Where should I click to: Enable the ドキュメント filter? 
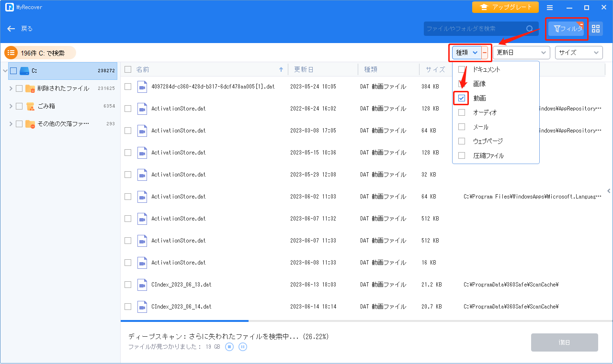click(x=461, y=69)
